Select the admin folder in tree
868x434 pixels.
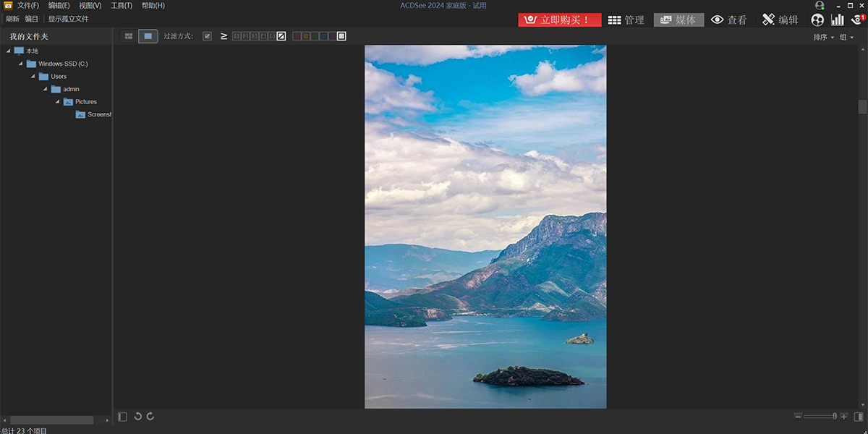(71, 89)
